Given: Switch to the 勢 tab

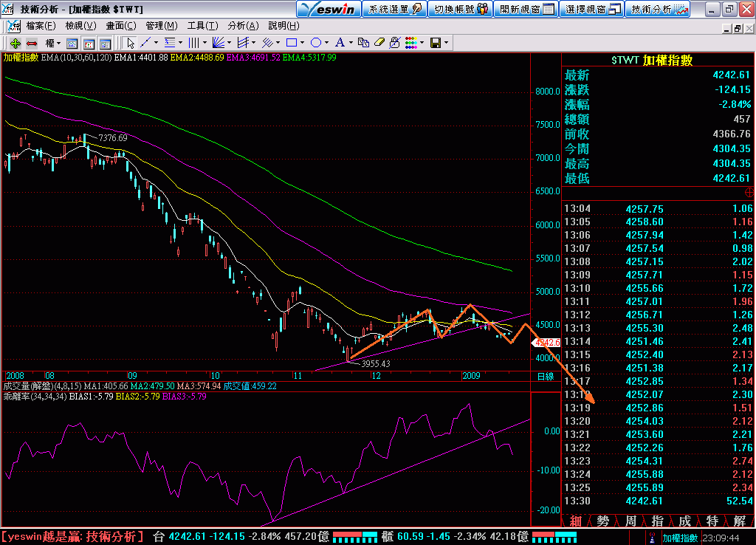Looking at the screenshot, I should pos(602,521).
